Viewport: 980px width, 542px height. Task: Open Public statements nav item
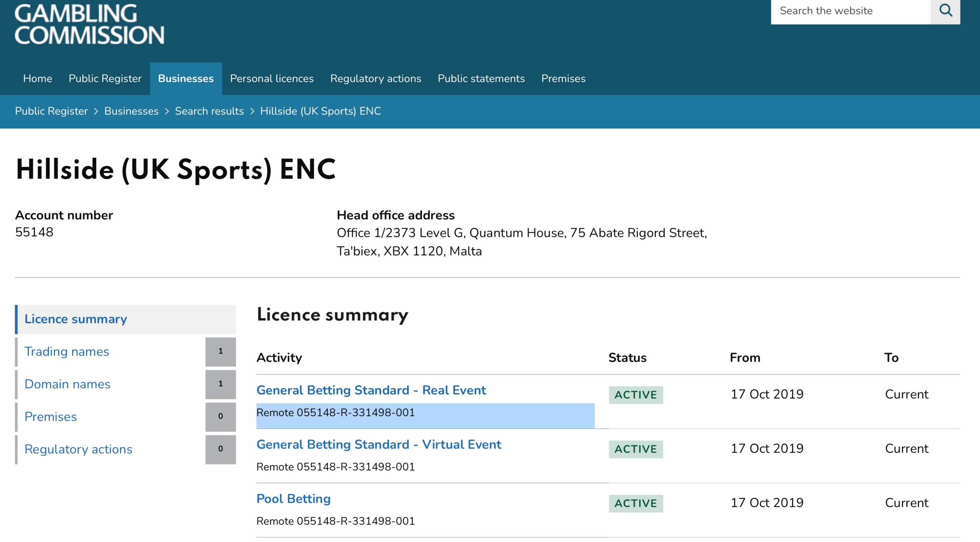click(481, 78)
